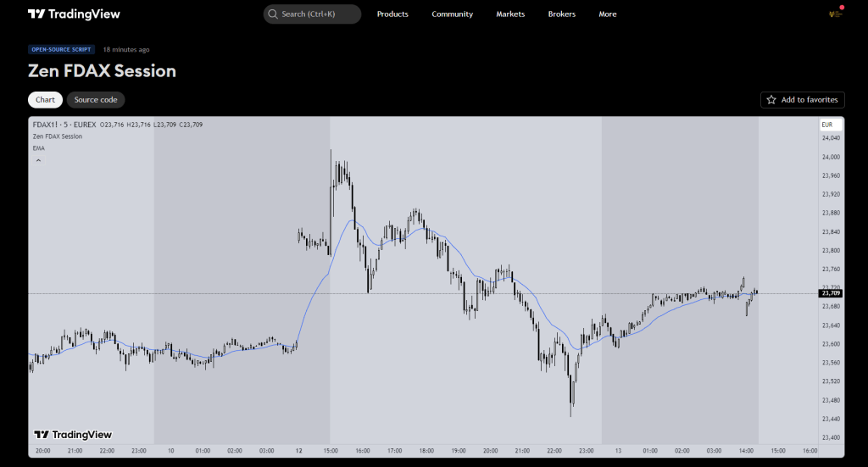Select the Chart tab
The height and width of the screenshot is (467, 868).
point(46,100)
